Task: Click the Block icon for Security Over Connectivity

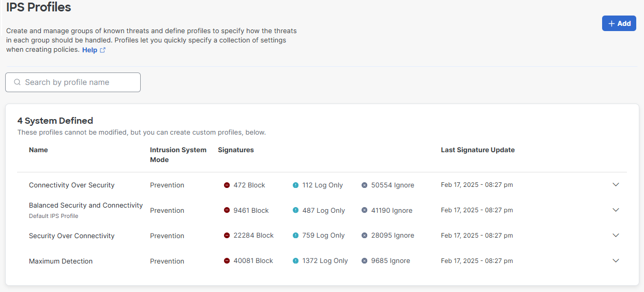Action: pos(227,236)
